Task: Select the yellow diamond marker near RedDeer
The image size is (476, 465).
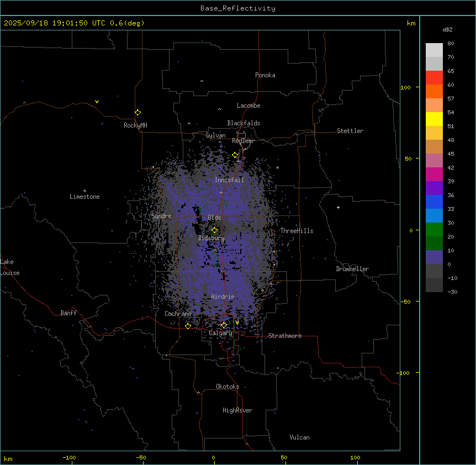Action: [x=235, y=155]
